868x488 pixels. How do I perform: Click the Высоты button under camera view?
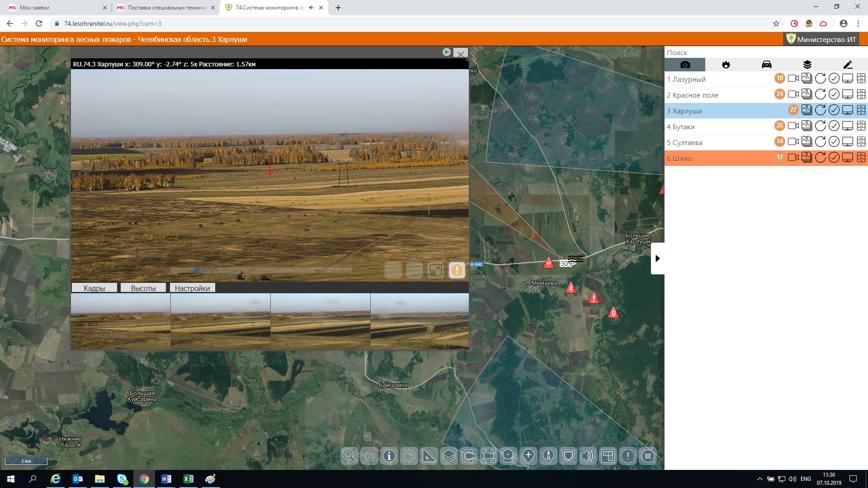[x=143, y=288]
